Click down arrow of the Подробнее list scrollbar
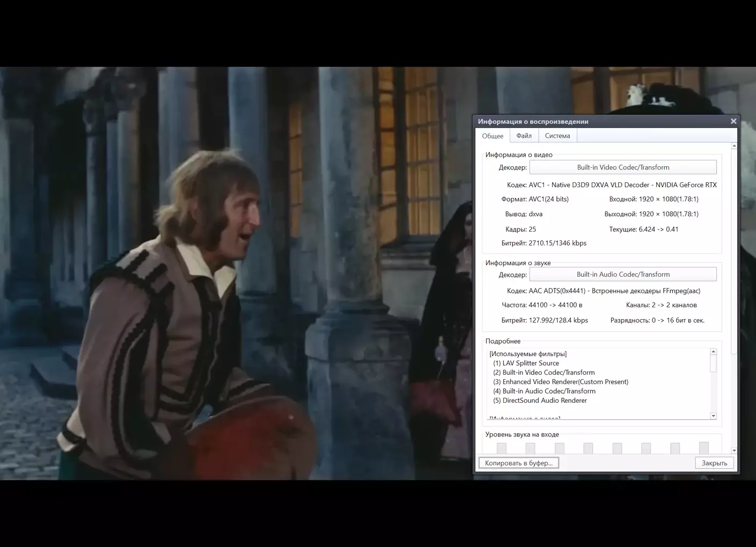 (713, 416)
